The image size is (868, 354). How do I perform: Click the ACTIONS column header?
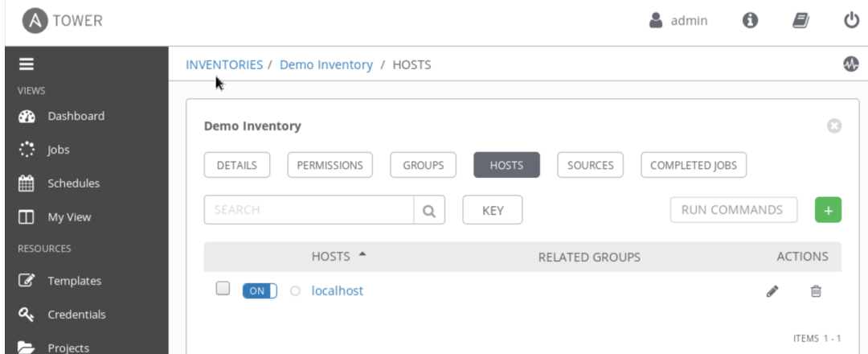pyautogui.click(x=802, y=257)
